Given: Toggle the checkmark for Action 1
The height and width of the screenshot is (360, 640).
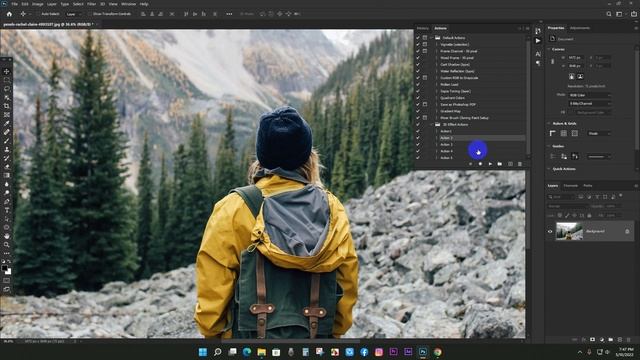Looking at the screenshot, I should coord(418,131).
